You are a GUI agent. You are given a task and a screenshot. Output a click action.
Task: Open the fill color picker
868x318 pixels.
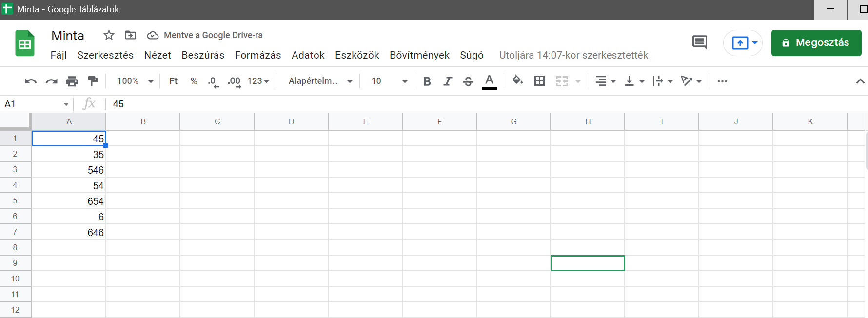pos(517,80)
